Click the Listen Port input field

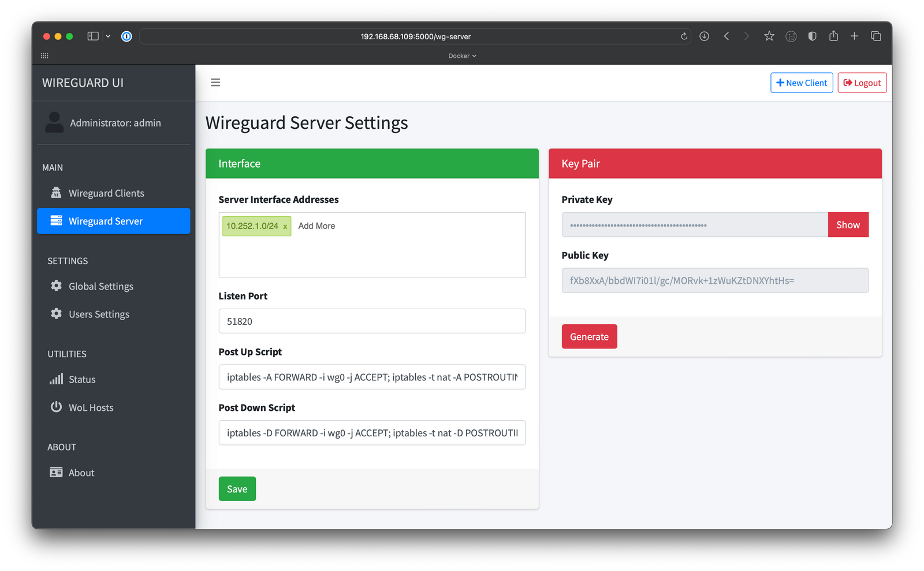click(x=372, y=321)
